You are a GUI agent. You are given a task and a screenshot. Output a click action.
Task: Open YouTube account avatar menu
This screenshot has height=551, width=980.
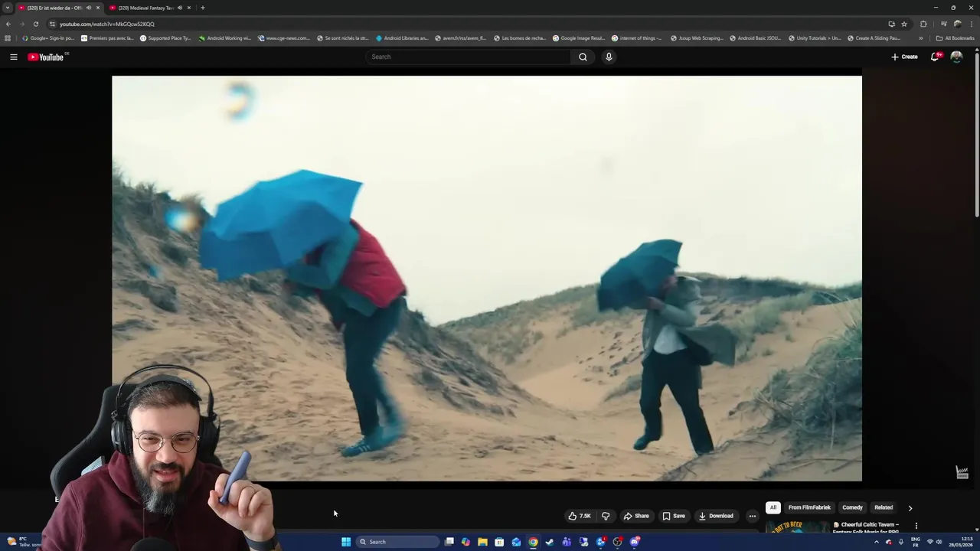click(x=956, y=57)
